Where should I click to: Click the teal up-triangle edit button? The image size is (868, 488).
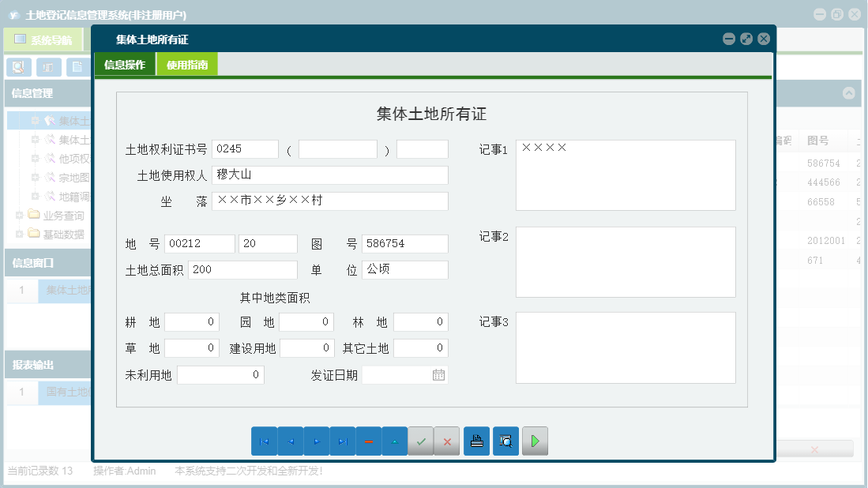pos(395,441)
